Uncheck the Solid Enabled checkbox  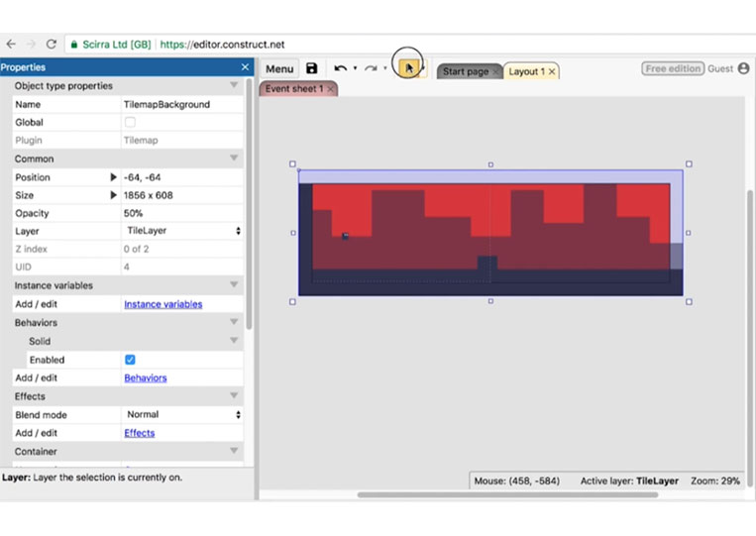(x=130, y=360)
